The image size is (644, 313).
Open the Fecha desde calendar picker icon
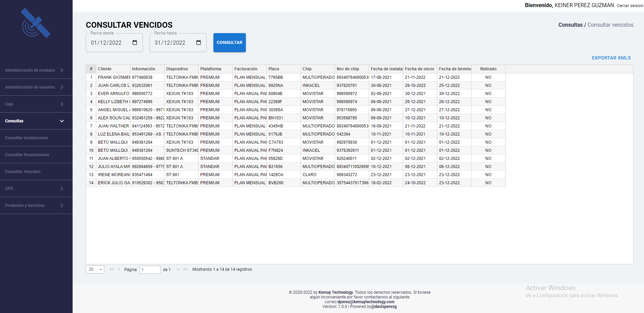[135, 43]
